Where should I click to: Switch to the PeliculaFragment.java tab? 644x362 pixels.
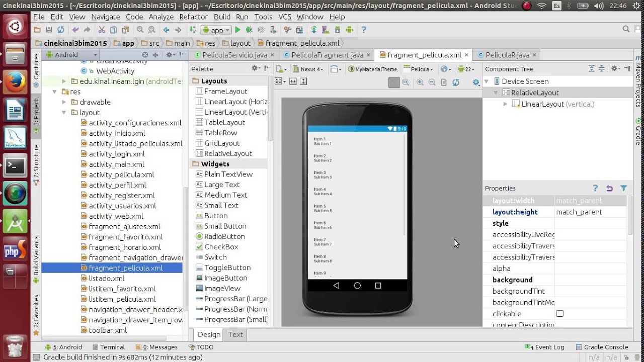click(327, 55)
